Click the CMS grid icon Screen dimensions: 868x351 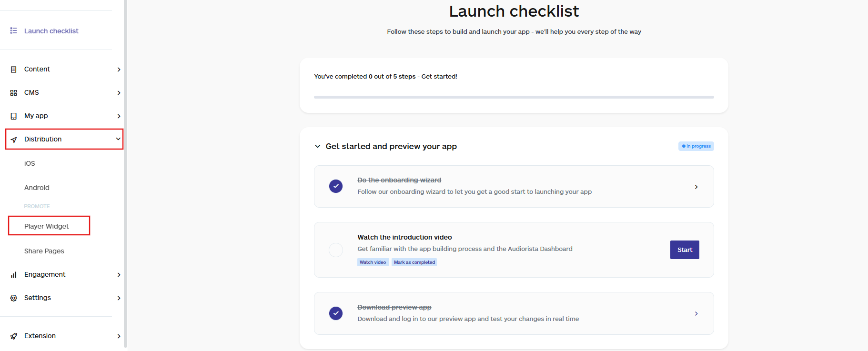pyautogui.click(x=14, y=93)
